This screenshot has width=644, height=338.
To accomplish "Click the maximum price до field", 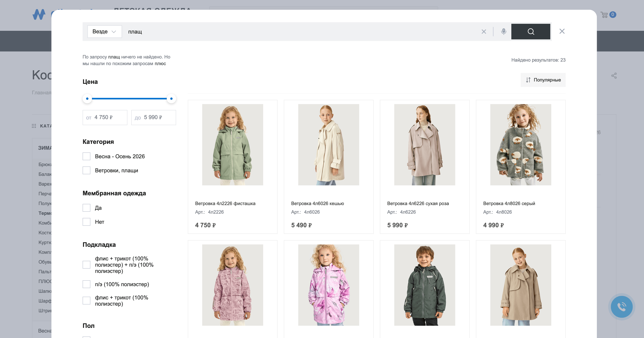I will (154, 117).
